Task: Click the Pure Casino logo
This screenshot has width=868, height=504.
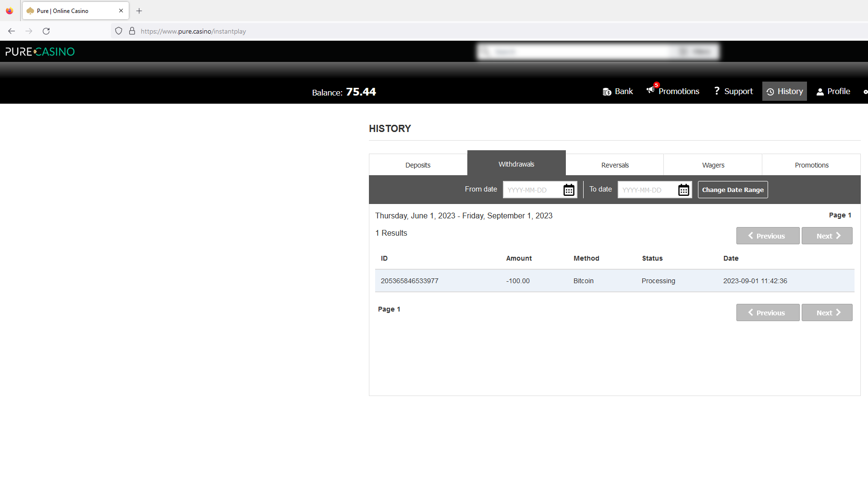Action: (x=39, y=51)
